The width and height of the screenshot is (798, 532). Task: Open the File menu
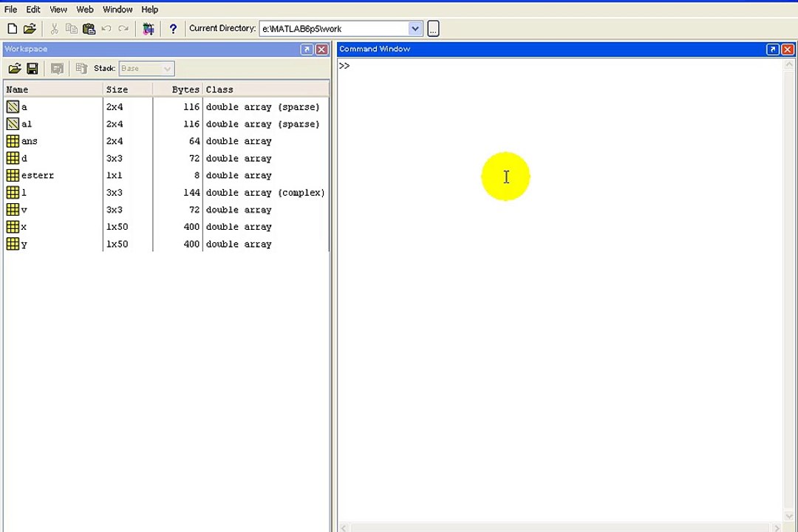tap(10, 9)
